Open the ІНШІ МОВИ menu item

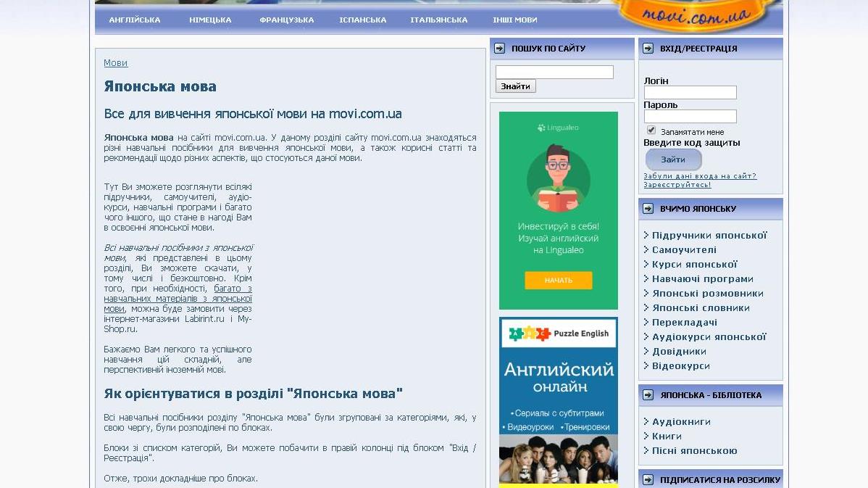pyautogui.click(x=514, y=20)
